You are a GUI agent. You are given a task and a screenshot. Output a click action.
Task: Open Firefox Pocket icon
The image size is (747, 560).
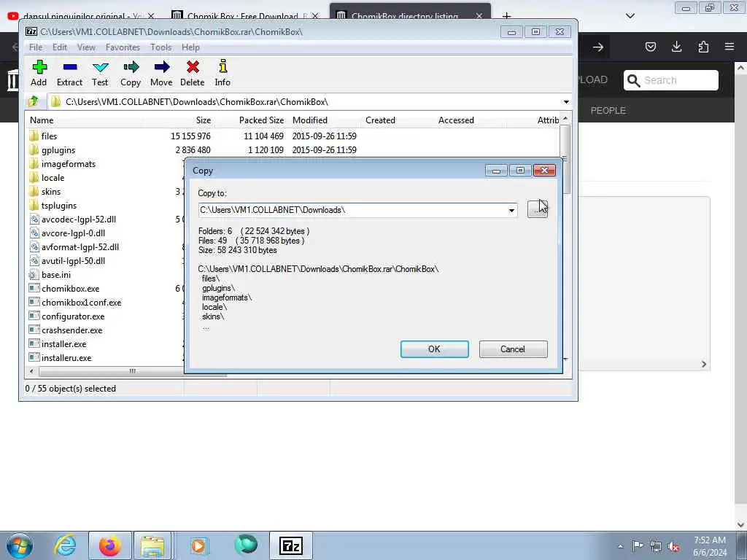click(x=650, y=47)
